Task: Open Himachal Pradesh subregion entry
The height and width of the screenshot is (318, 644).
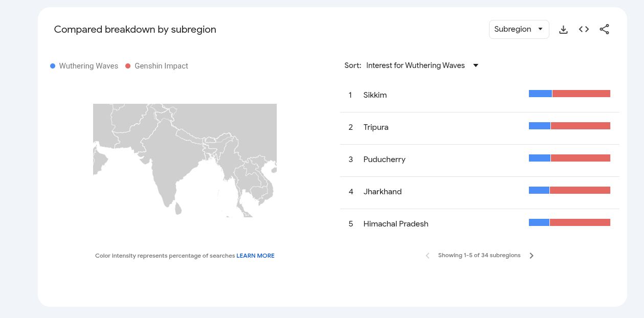Action: click(x=395, y=224)
